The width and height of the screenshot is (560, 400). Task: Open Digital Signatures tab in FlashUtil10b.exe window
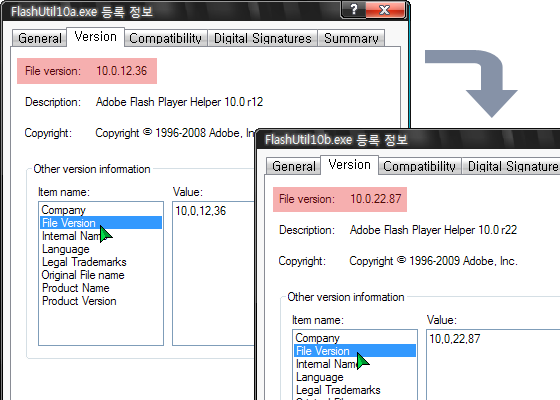point(511,166)
